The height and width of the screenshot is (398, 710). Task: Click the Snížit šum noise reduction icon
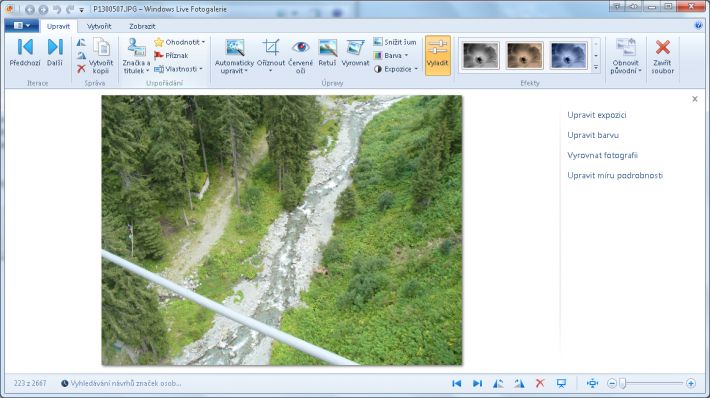(378, 42)
